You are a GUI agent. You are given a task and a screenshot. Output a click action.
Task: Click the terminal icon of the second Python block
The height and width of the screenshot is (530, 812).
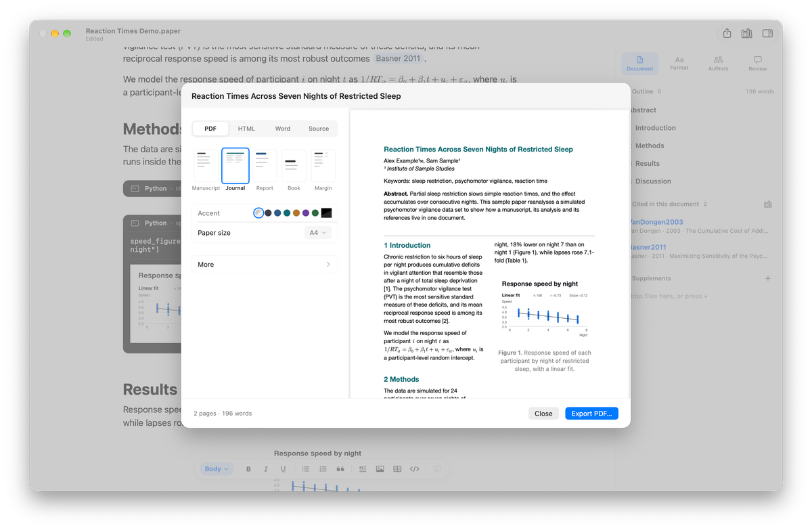click(x=135, y=223)
